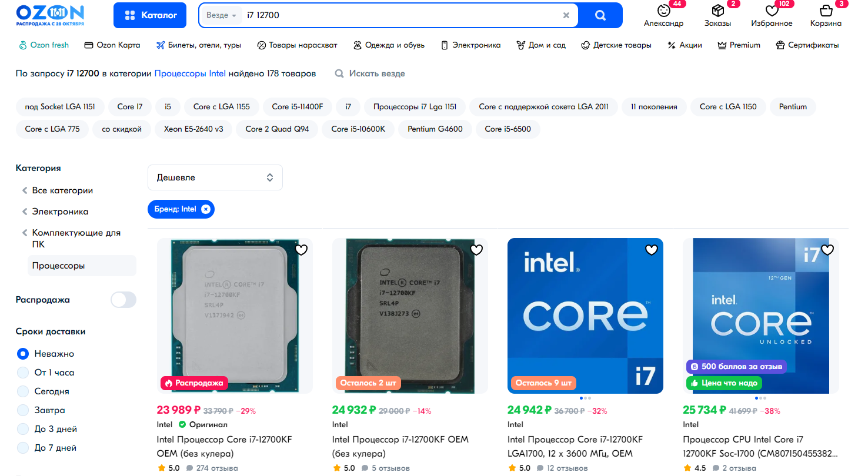Go back to Все категории
Image resolution: width=868 pixels, height=476 pixels.
pos(62,190)
